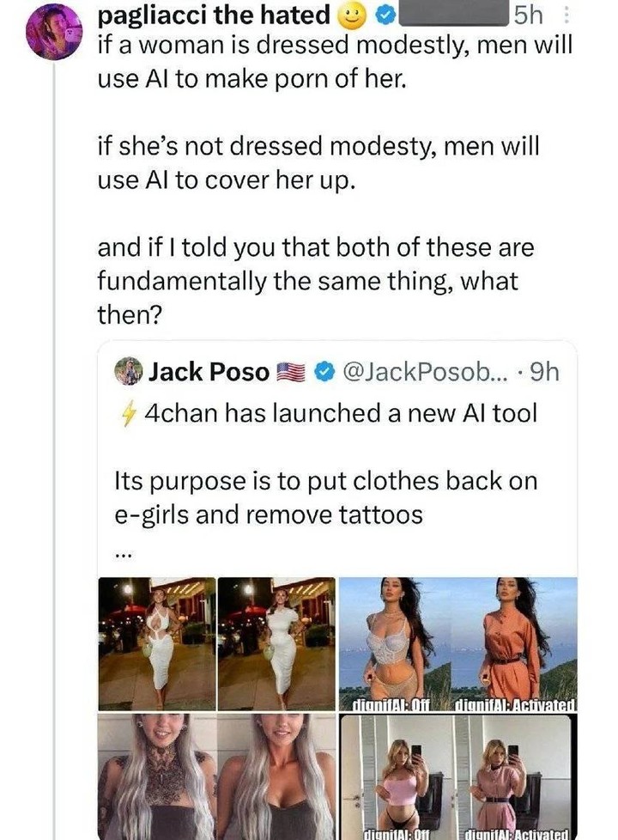618x840 pixels.
Task: Open quoted post via "4chan has launched" text
Action: (339, 413)
